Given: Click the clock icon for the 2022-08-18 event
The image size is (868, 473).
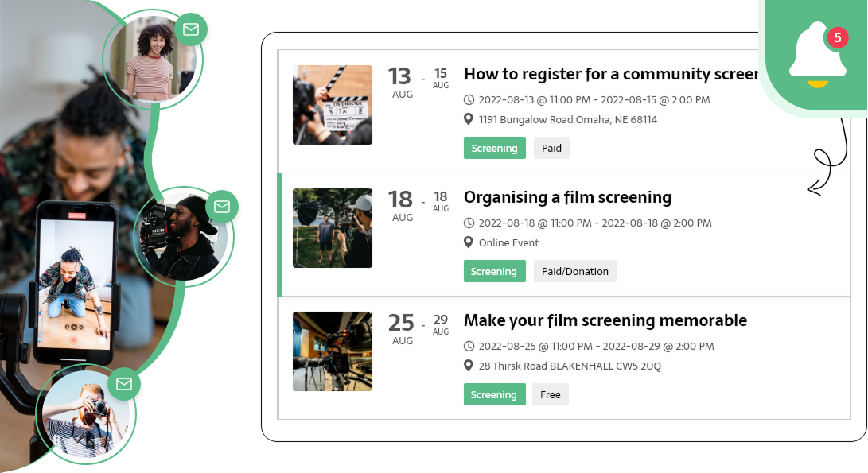Looking at the screenshot, I should (469, 223).
